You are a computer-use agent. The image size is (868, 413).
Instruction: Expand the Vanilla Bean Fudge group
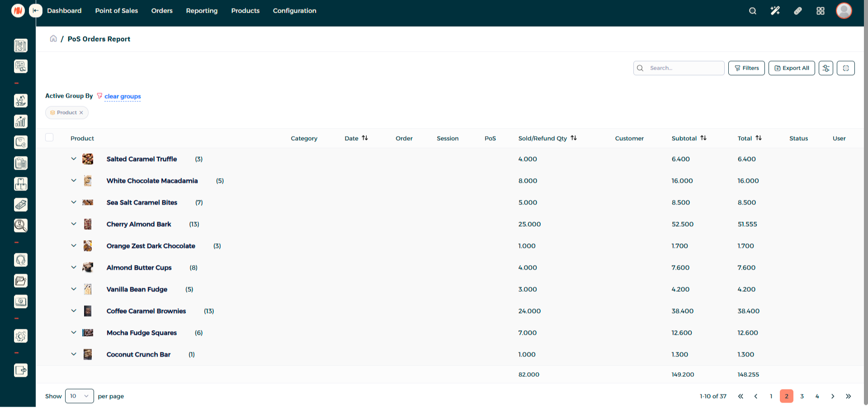74,289
